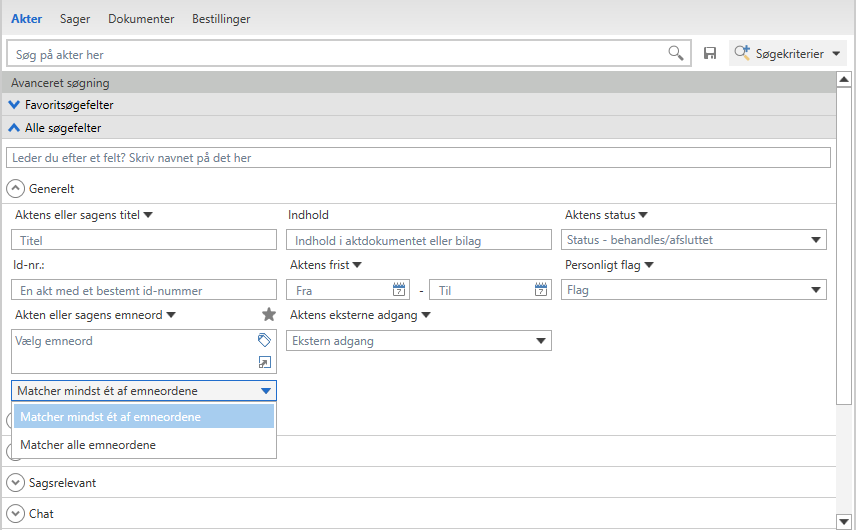Open the Søgekriterier dropdown button
This screenshot has width=856, height=530.
788,53
